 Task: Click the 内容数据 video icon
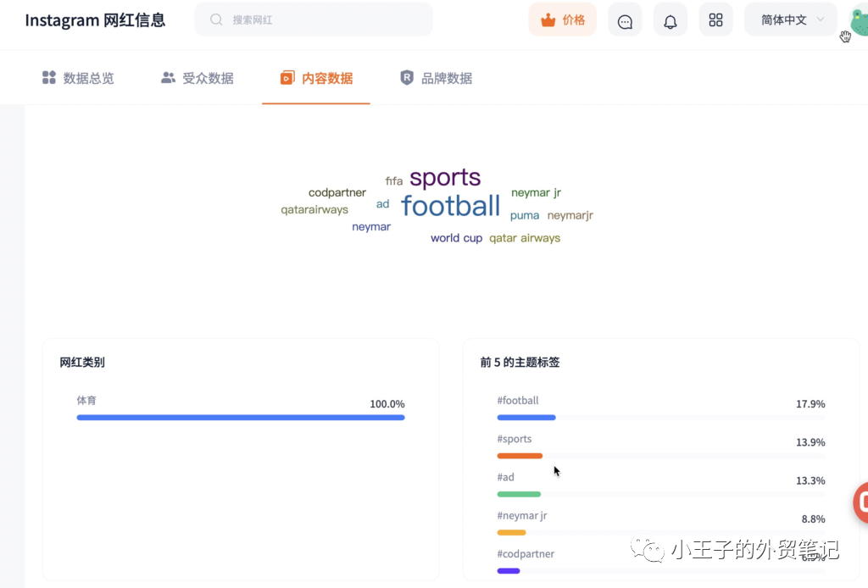click(x=287, y=77)
